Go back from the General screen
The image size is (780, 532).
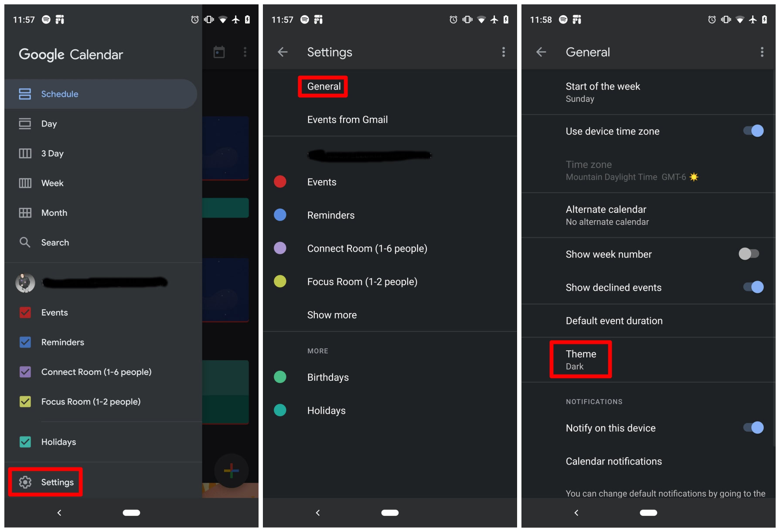click(541, 52)
